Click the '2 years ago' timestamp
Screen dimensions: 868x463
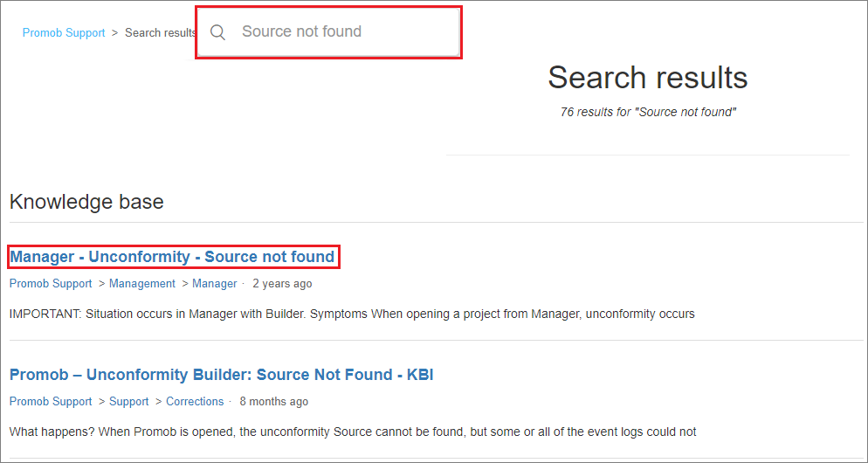282,284
